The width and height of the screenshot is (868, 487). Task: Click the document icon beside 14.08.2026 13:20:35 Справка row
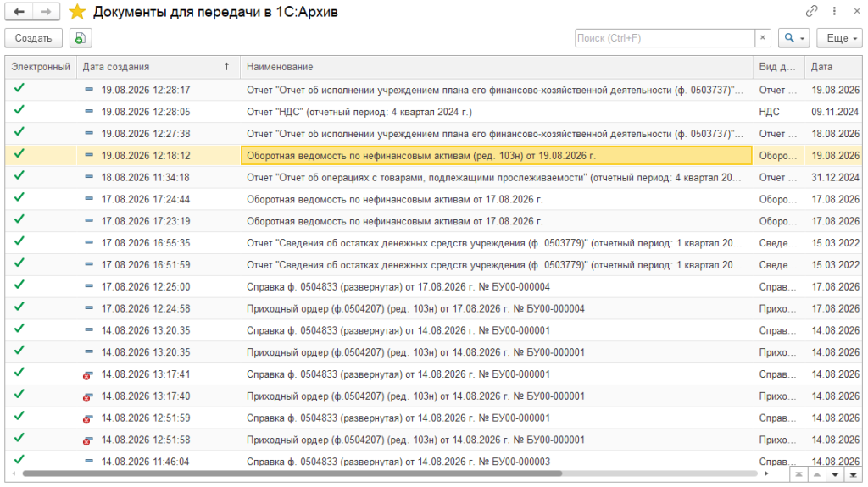pyautogui.click(x=89, y=329)
